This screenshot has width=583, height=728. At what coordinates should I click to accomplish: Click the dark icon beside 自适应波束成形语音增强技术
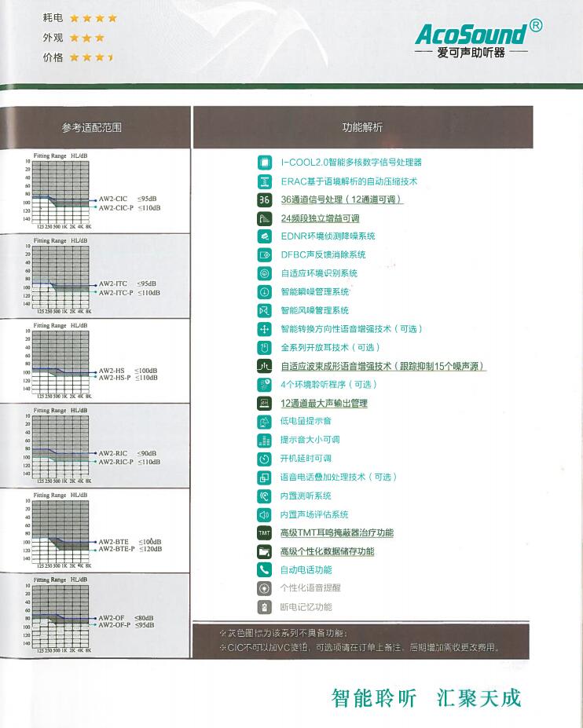[x=264, y=366]
